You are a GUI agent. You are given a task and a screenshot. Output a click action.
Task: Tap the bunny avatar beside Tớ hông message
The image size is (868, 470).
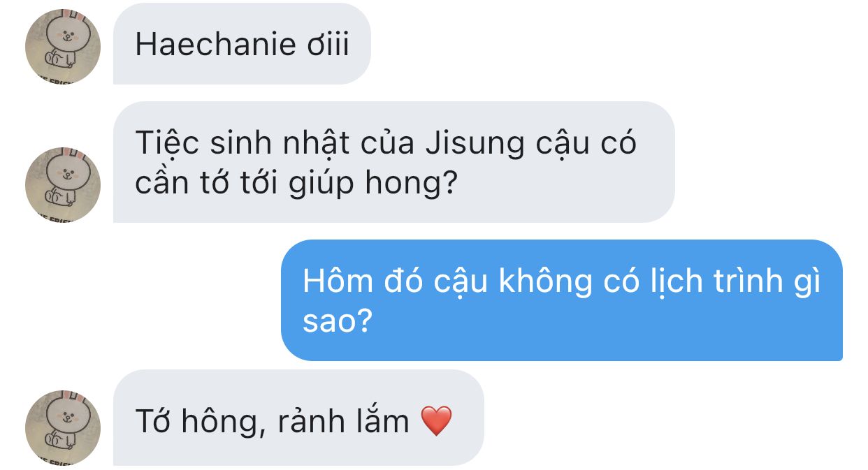point(63,427)
